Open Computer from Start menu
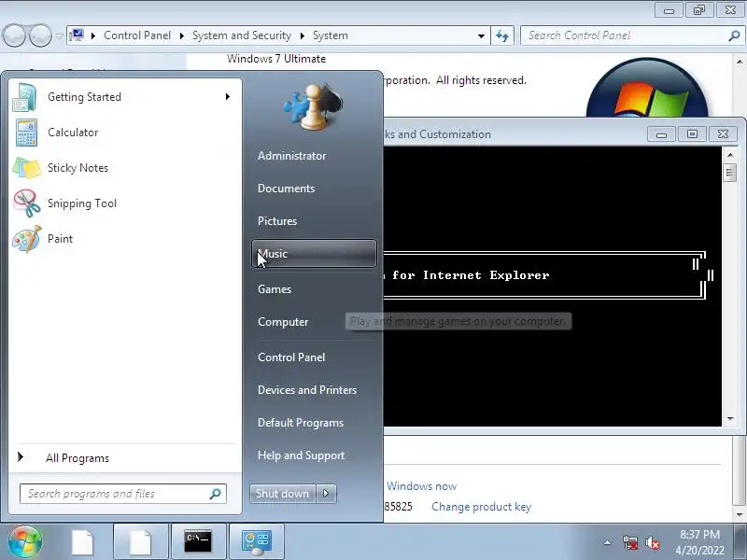This screenshot has height=560, width=747. 314,322
